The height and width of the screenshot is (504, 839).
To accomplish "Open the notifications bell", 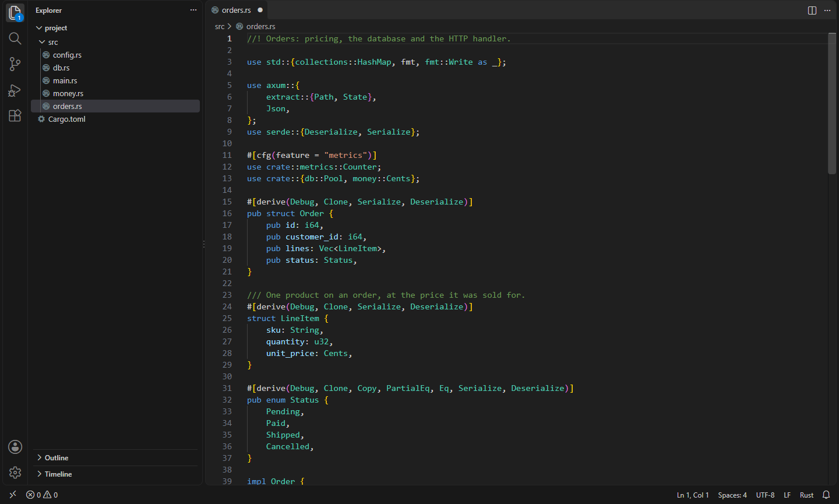I will pyautogui.click(x=826, y=495).
